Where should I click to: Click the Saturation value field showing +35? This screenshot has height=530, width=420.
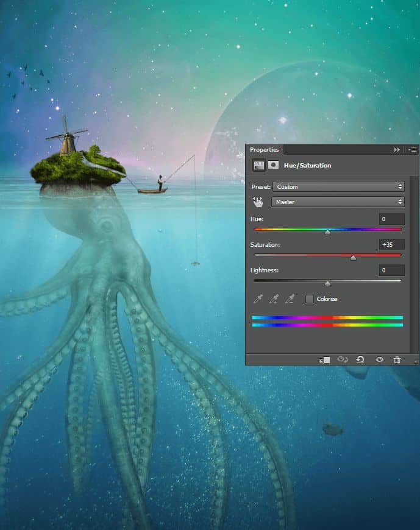click(391, 244)
